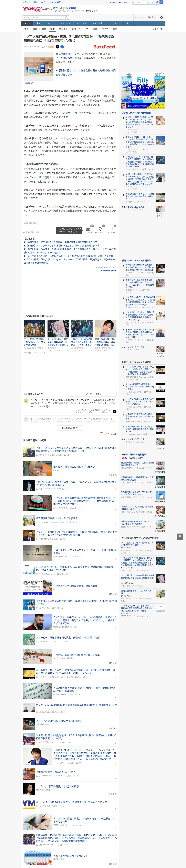Screen dimensions: 186x868
Task: Open 購入履歴
Action: [152, 18]
